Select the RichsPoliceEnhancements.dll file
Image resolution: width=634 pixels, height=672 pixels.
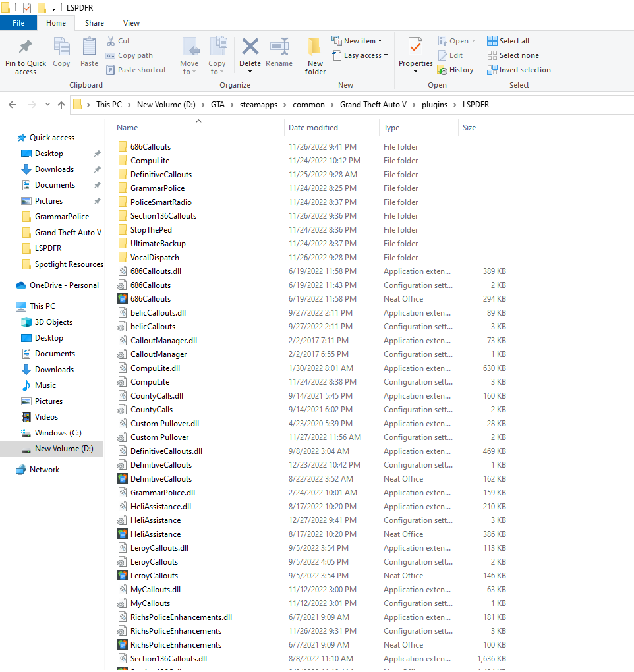(181, 617)
